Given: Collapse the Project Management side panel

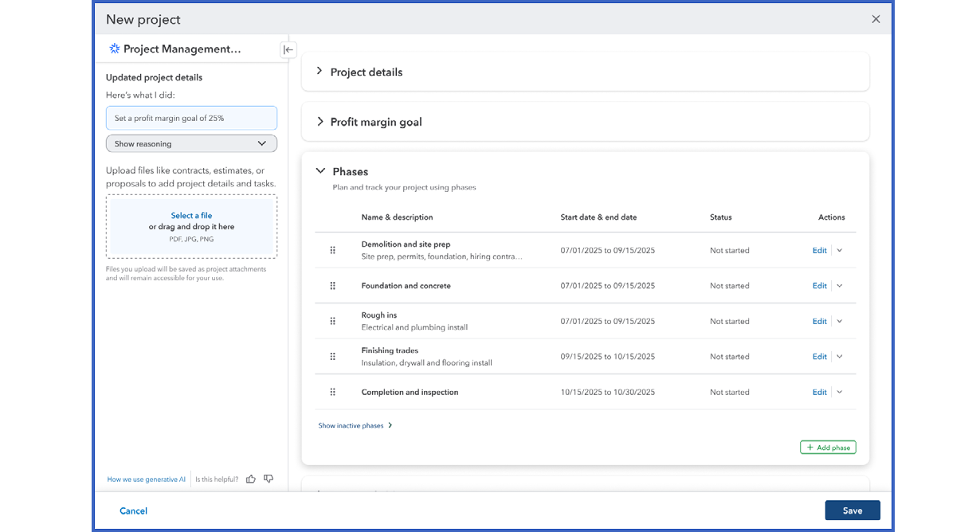Looking at the screenshot, I should click(x=288, y=49).
